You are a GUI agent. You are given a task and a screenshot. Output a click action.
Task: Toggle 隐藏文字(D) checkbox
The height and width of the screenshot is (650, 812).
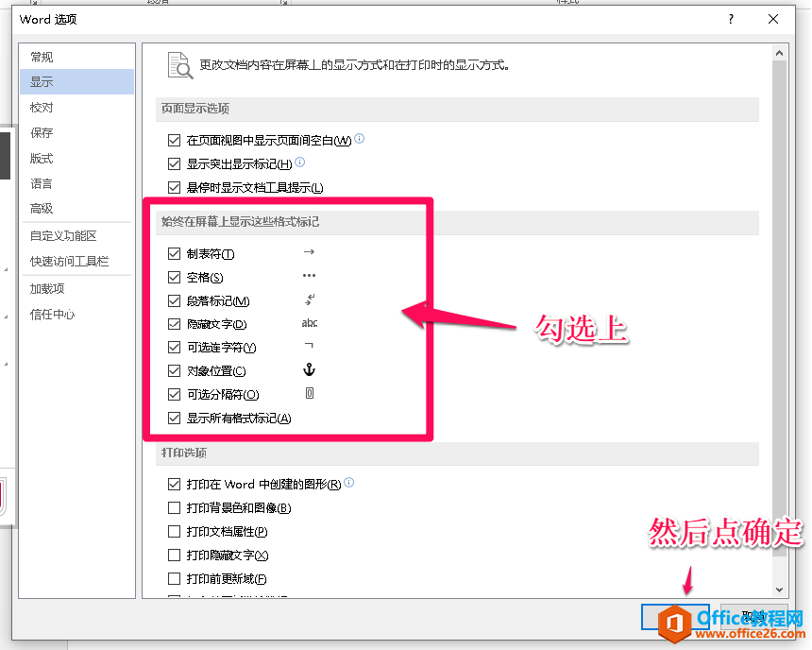tap(174, 324)
